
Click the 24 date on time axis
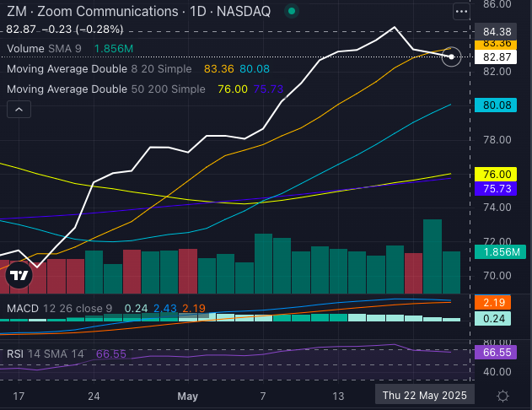click(94, 397)
